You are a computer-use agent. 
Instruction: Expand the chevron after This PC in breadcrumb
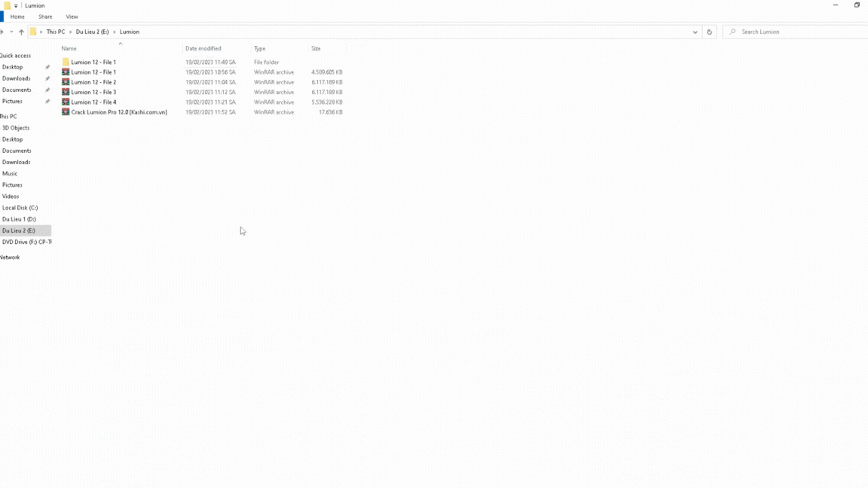70,32
